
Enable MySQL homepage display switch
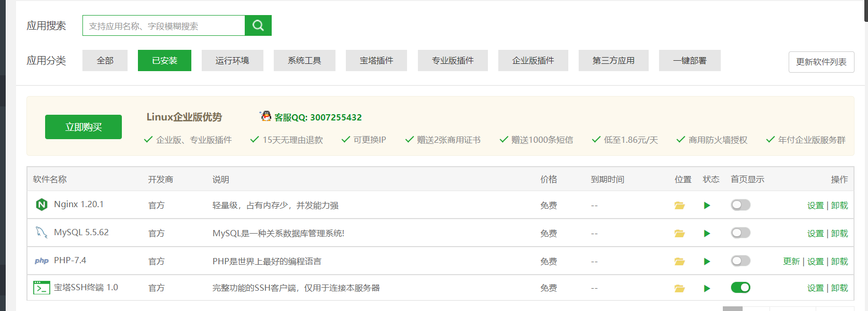(x=740, y=233)
